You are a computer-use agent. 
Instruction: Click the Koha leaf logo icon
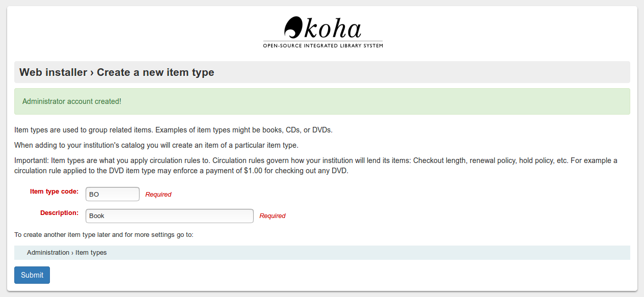click(x=293, y=28)
